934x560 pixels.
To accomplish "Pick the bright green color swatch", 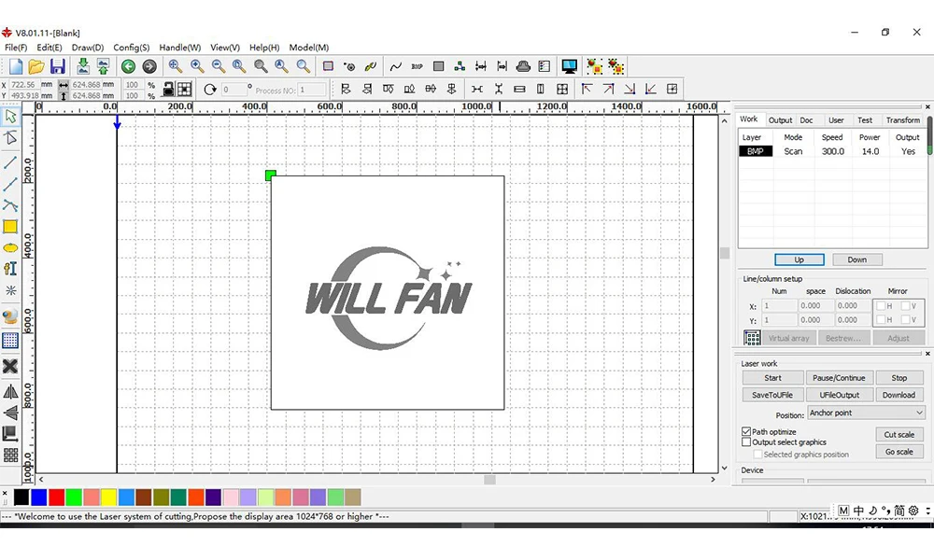I will [74, 497].
